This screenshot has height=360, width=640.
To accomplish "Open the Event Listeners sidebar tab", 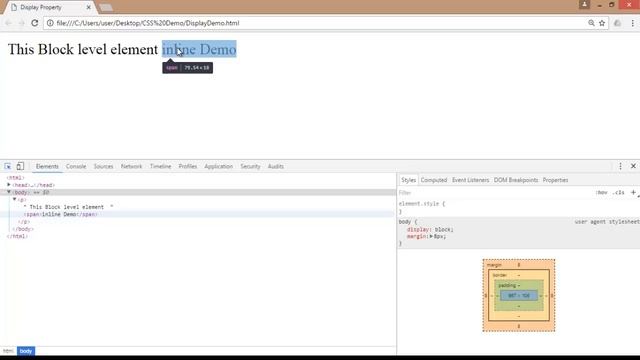I will point(470,180).
